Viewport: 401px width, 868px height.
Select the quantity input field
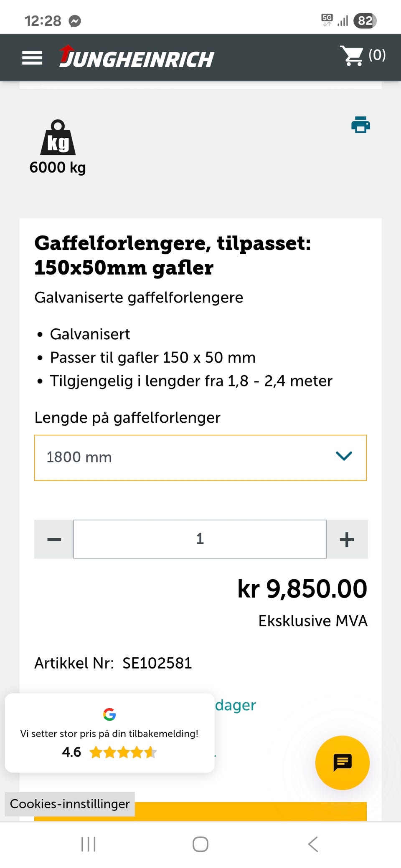tap(200, 539)
